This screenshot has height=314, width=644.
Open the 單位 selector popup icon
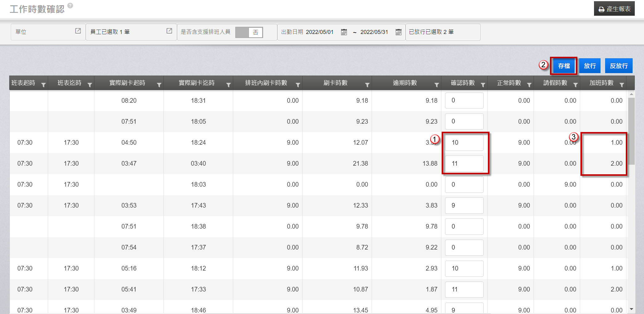pos(78,31)
